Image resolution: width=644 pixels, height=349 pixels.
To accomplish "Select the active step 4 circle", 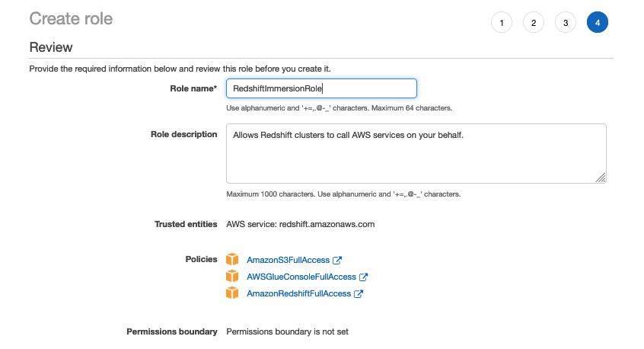I will coord(598,23).
